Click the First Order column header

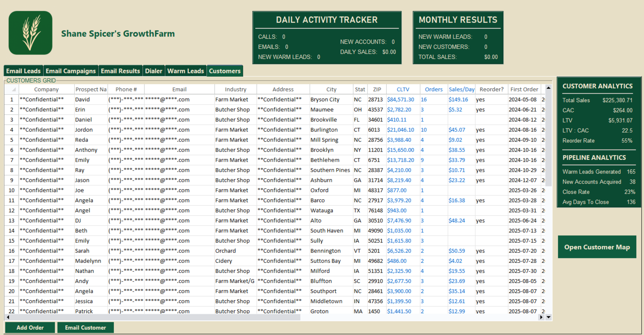(524, 89)
